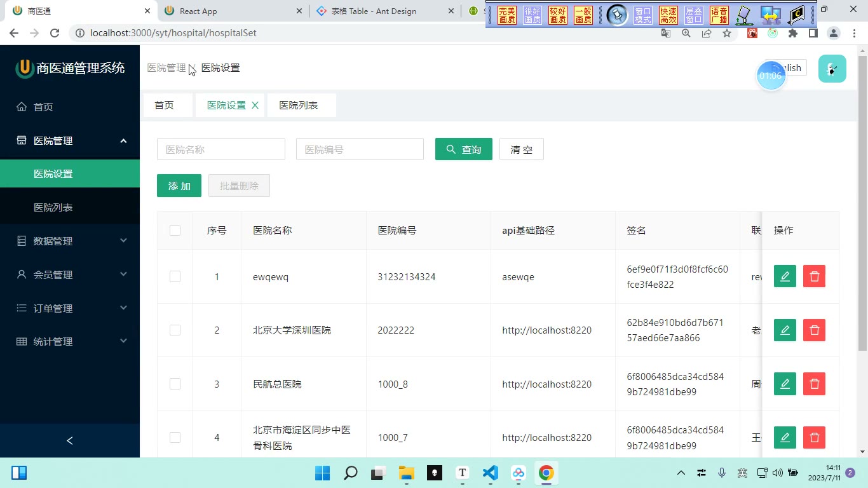The width and height of the screenshot is (868, 488).
Task: Switch to the 医院列表 page tab
Action: click(x=302, y=105)
